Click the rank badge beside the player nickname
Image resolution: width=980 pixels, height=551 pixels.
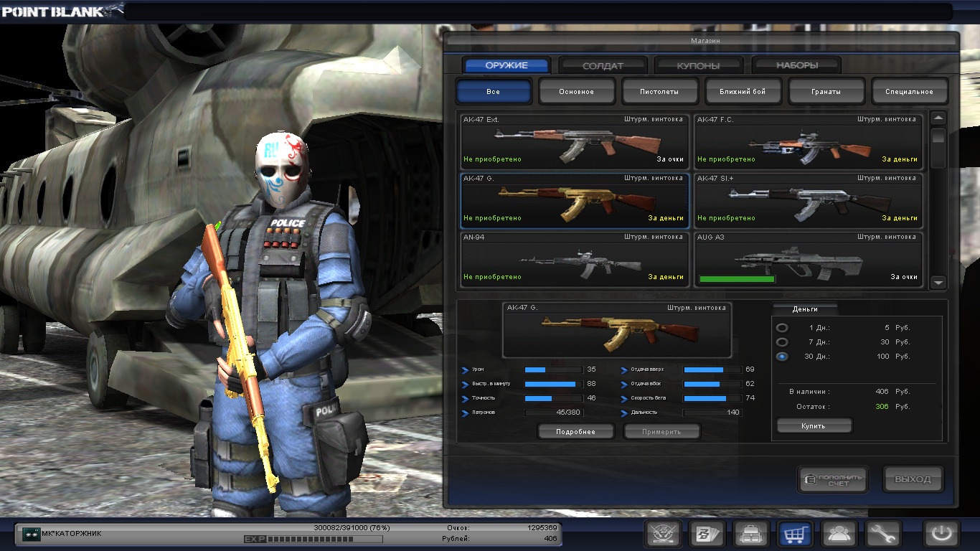(x=31, y=534)
